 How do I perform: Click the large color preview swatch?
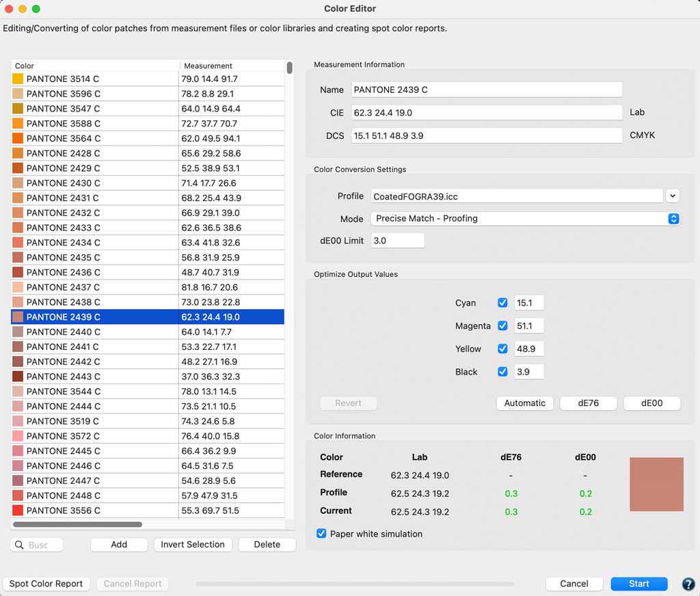(656, 484)
